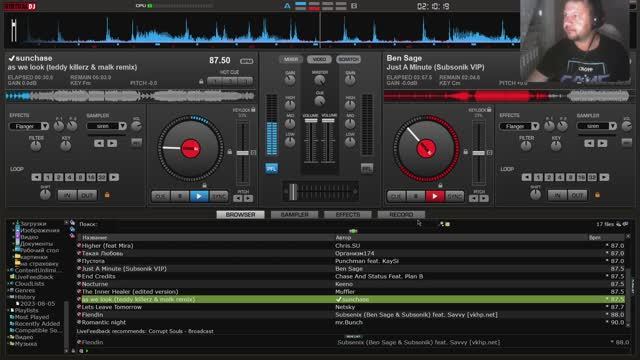Toggle left deck keylock padlock
This screenshot has width=640, height=360.
(253, 109)
